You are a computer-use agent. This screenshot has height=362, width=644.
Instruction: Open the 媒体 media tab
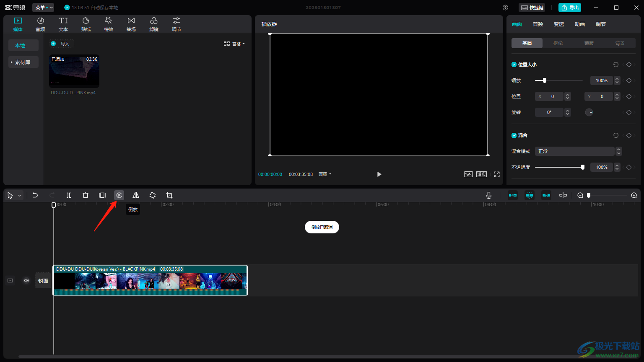point(18,24)
